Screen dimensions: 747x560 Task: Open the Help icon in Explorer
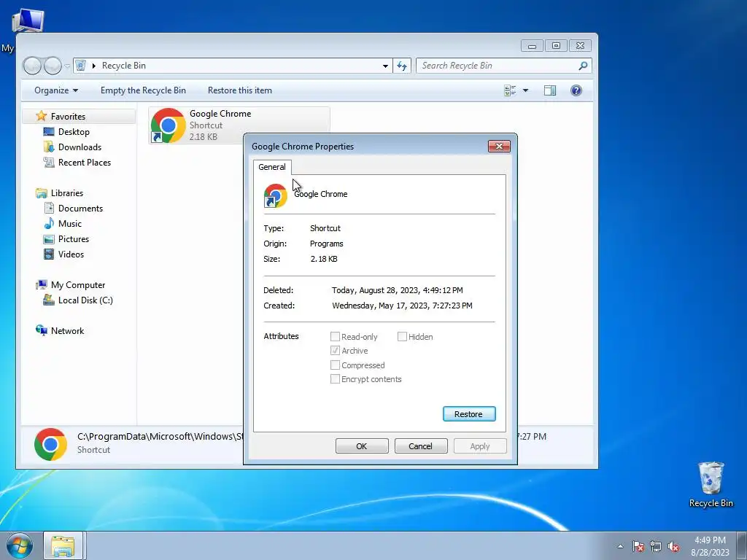pos(576,90)
